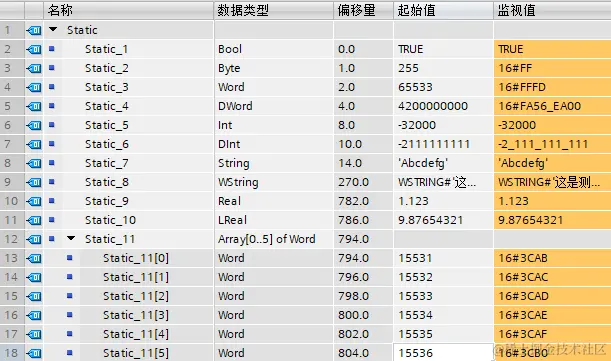This screenshot has height=361, width=611.
Task: Click the start value 4200000000
Action: pyautogui.click(x=433, y=106)
